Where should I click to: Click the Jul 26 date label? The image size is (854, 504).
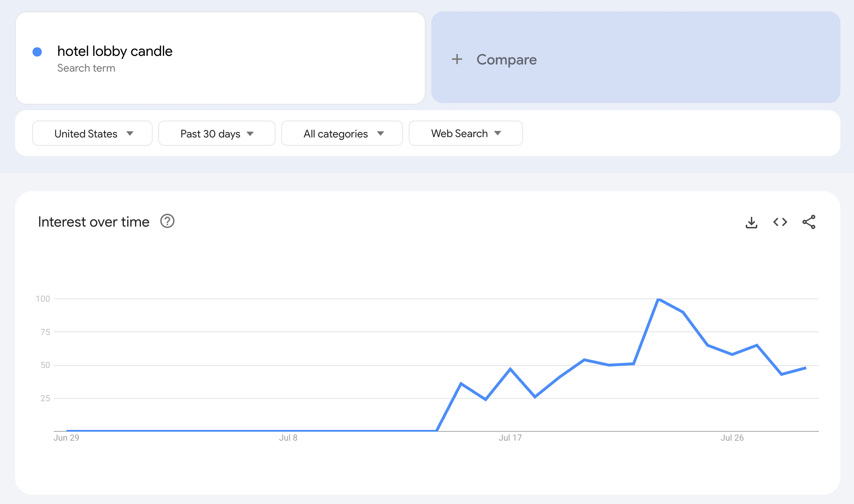[x=732, y=438]
